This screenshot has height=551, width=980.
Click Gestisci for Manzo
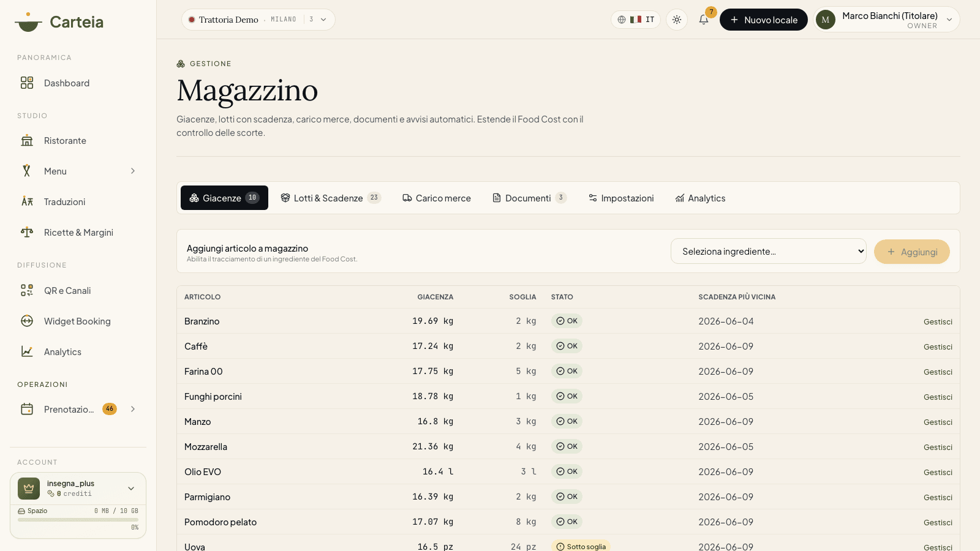[x=938, y=422]
